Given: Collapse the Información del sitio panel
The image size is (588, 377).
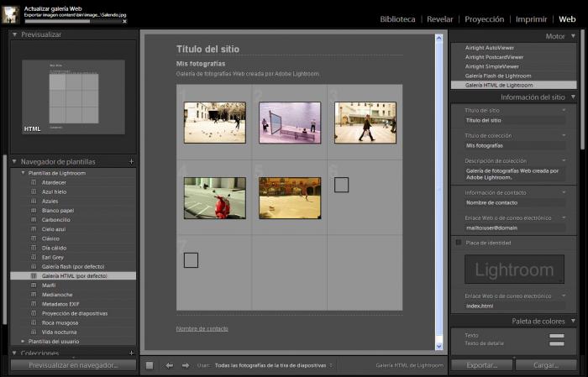Looking at the screenshot, I should (573, 97).
